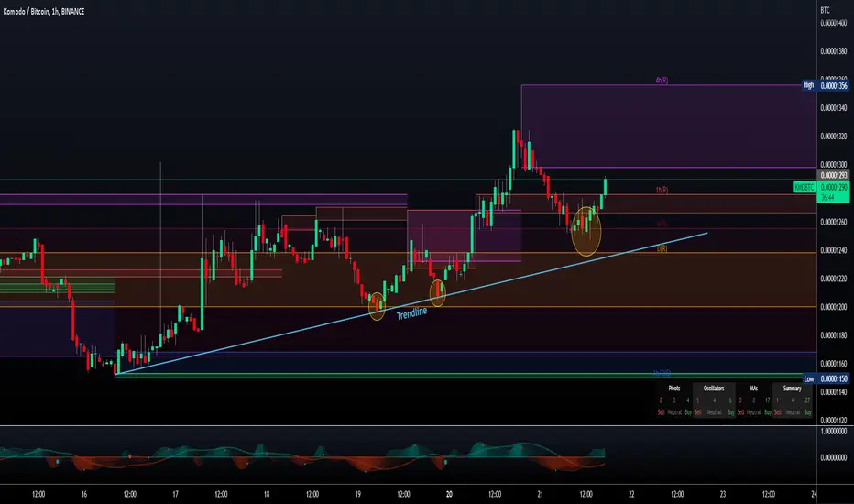854x504 pixels.
Task: Click the Trendline text annotation
Action: click(x=411, y=313)
